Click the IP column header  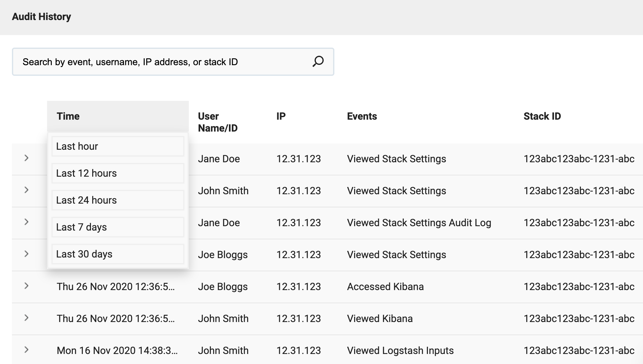(281, 116)
